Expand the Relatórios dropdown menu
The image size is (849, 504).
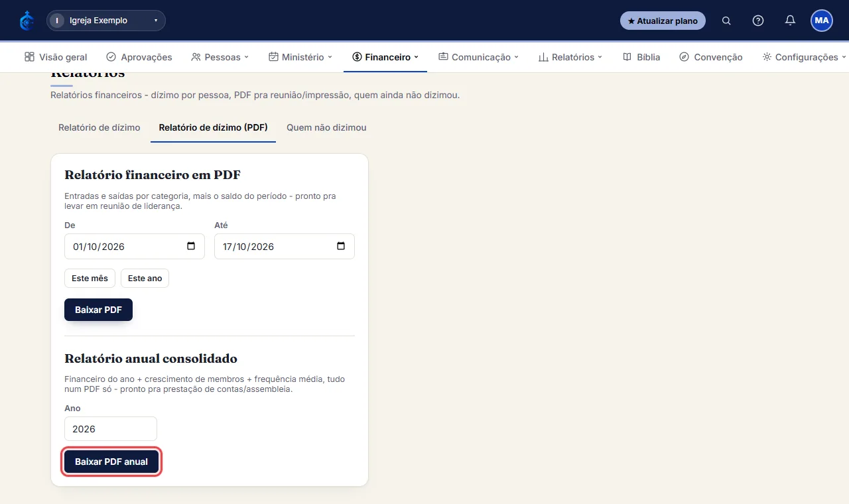(x=570, y=57)
